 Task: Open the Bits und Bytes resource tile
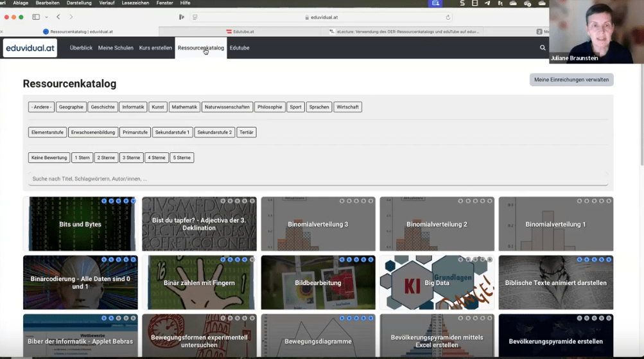80,224
